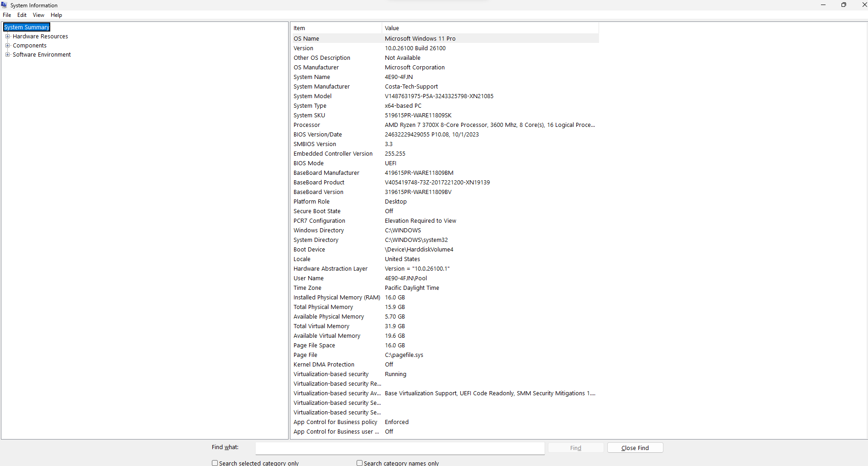The height and width of the screenshot is (466, 868).
Task: Select the Embedded Controller Version row
Action: click(x=445, y=154)
